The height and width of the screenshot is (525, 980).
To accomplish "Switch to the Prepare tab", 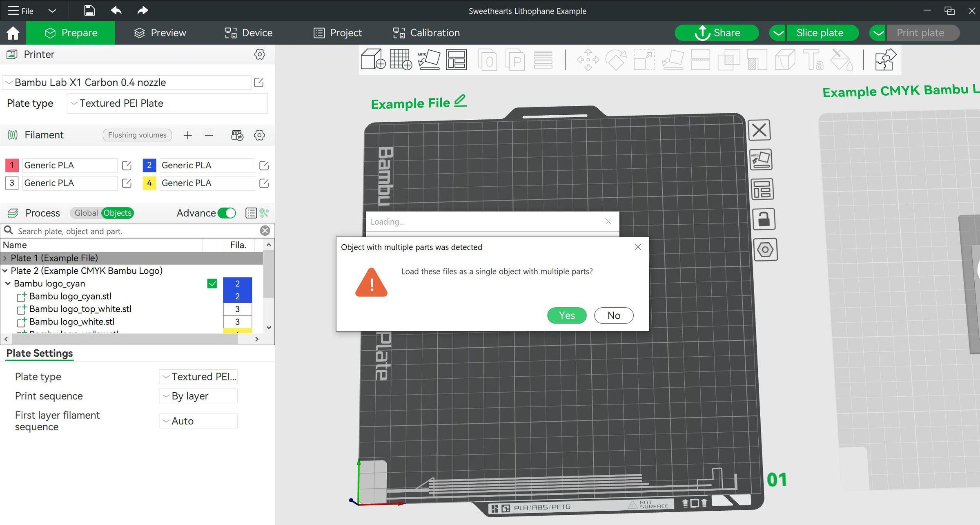I will pos(71,33).
